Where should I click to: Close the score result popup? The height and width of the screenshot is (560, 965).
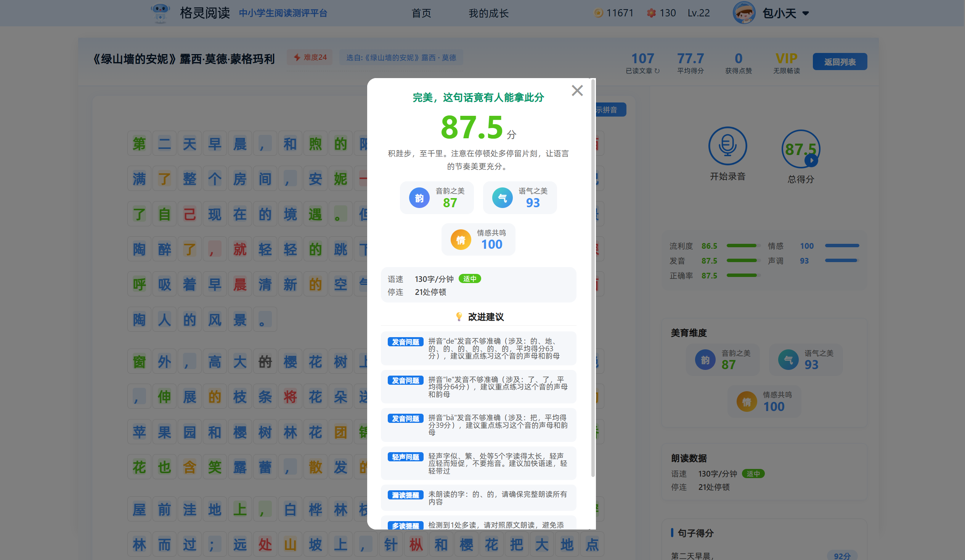coord(577,91)
